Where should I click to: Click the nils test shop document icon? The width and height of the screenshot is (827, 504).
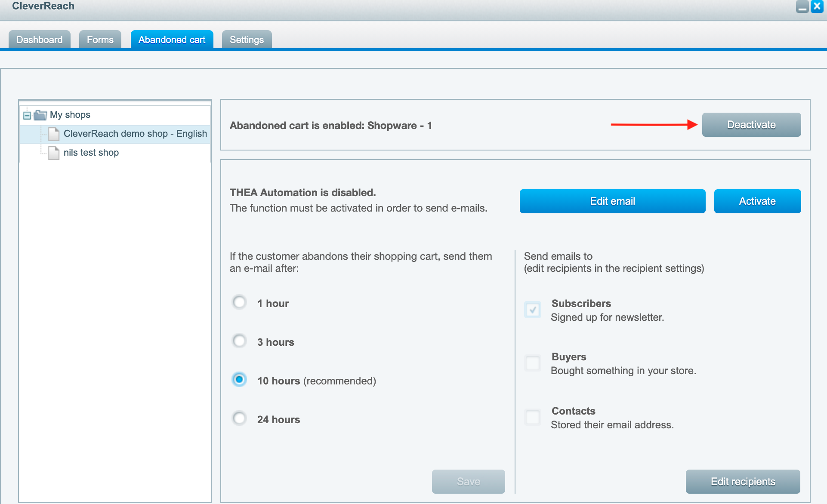tap(54, 153)
